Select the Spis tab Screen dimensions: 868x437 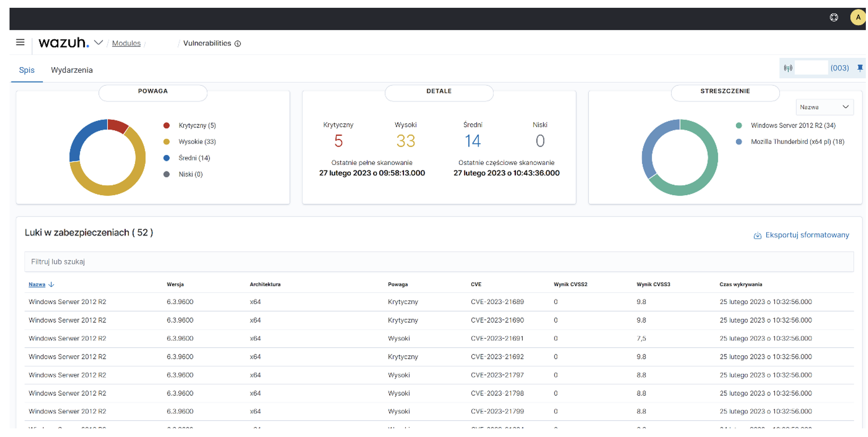(27, 70)
